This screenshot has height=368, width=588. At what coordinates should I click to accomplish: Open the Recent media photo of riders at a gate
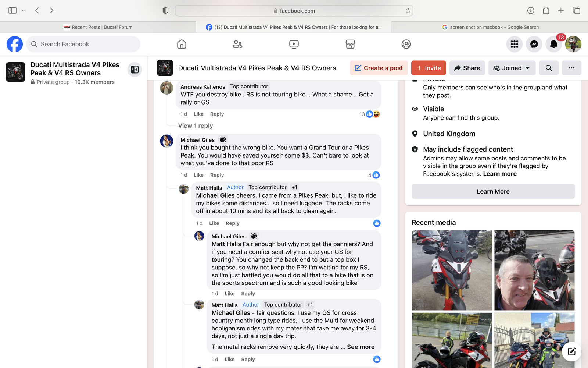pyautogui.click(x=534, y=340)
